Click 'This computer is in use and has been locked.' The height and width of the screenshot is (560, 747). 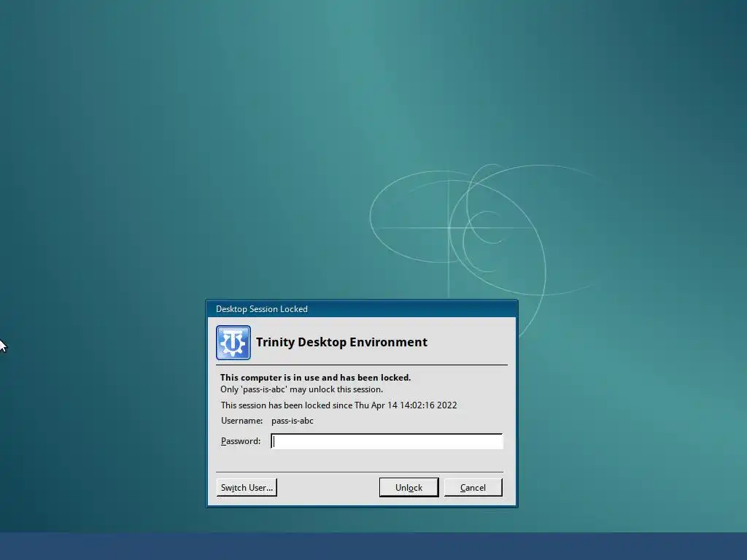pos(315,377)
